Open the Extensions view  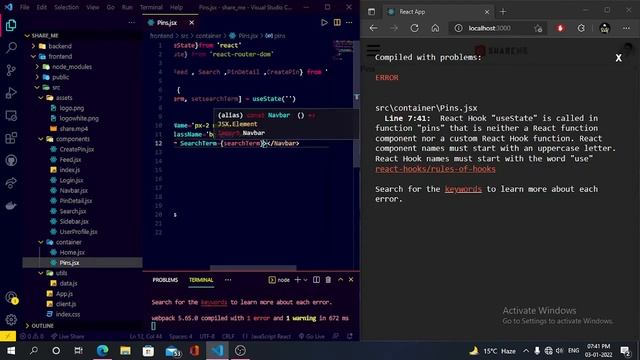pos(11,138)
